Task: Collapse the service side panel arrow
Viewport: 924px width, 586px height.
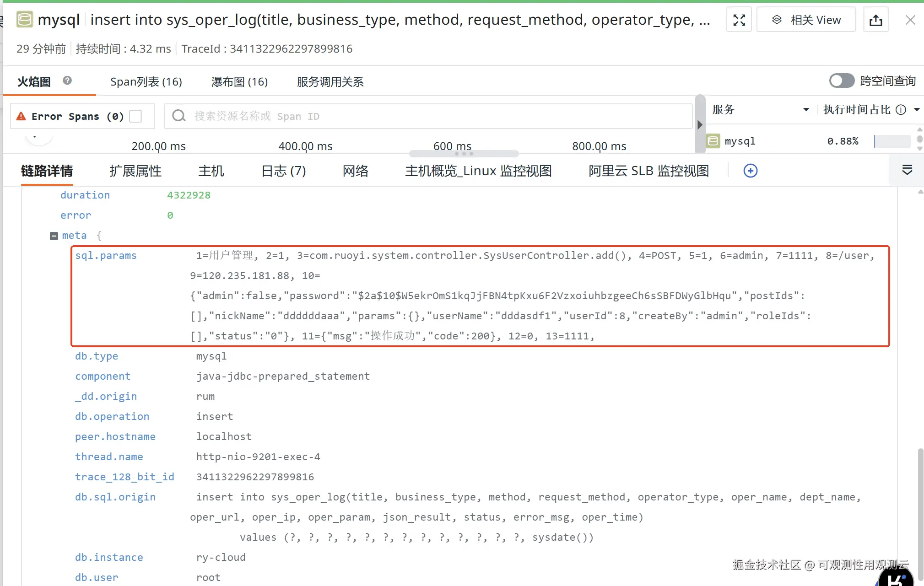Action: pyautogui.click(x=699, y=124)
